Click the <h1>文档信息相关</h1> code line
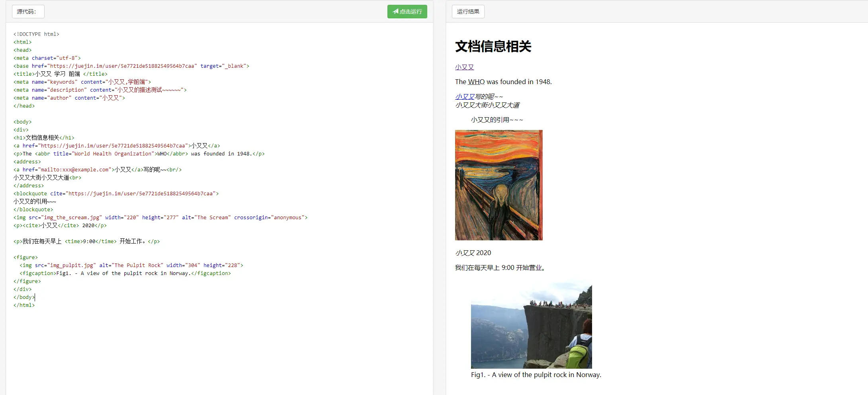Image resolution: width=868 pixels, height=395 pixels. pyautogui.click(x=44, y=138)
